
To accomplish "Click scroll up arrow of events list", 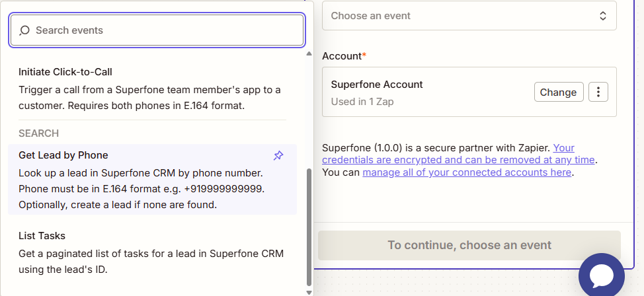I will (309, 54).
